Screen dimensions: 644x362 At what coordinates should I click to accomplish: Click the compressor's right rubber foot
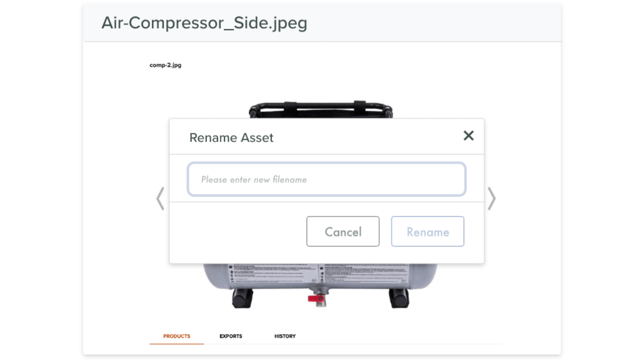(x=399, y=298)
